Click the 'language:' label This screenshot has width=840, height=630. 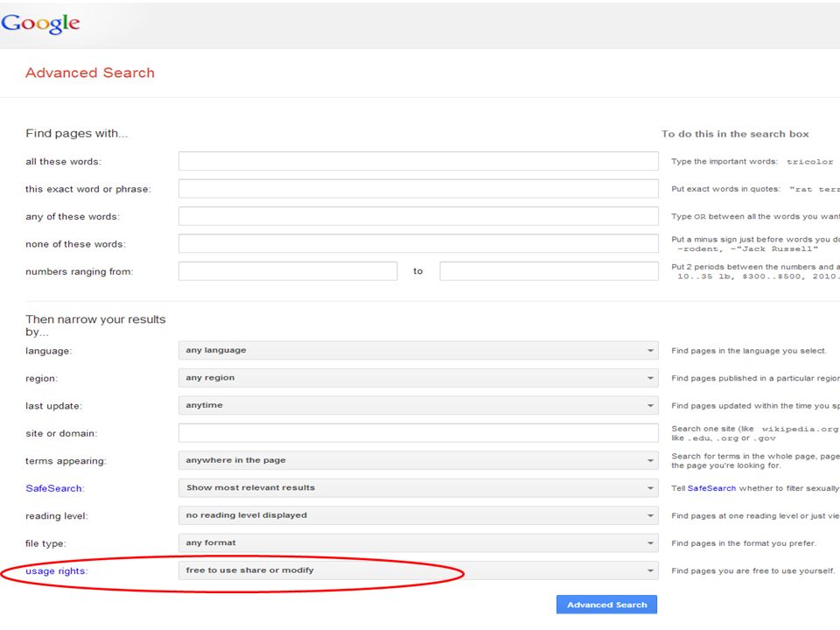(x=49, y=351)
